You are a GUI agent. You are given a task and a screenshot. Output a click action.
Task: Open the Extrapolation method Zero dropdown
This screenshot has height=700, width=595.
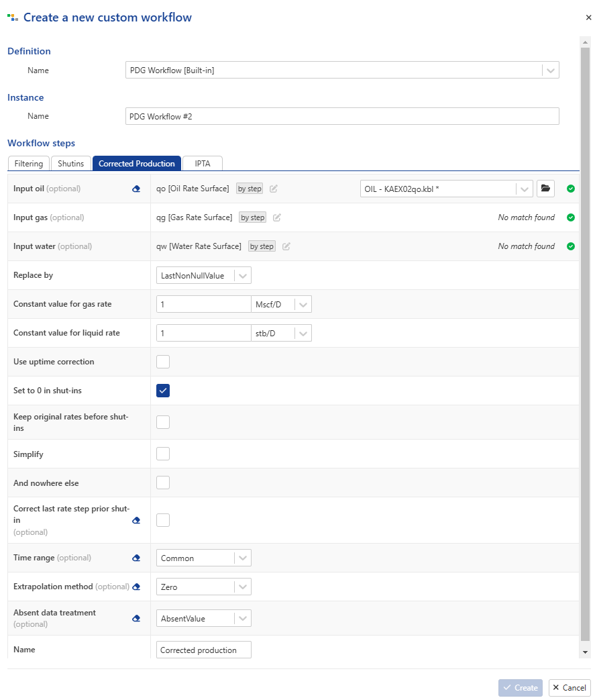(203, 587)
